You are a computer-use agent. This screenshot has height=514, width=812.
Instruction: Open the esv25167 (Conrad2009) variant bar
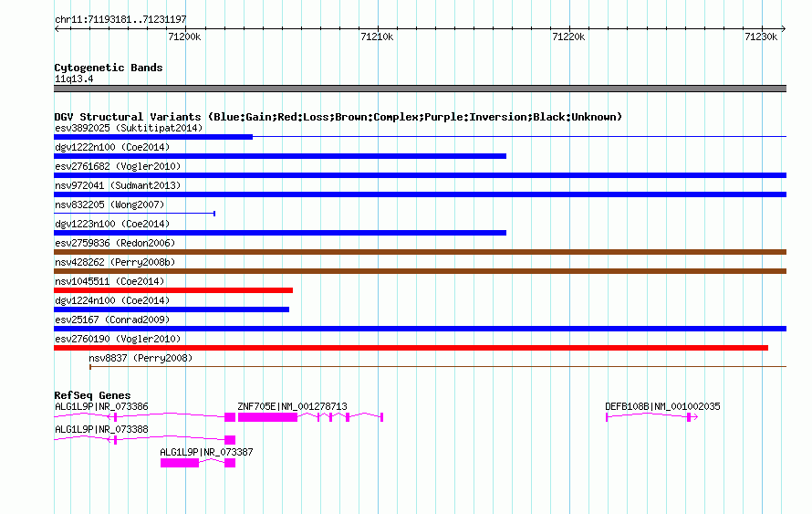(x=420, y=329)
